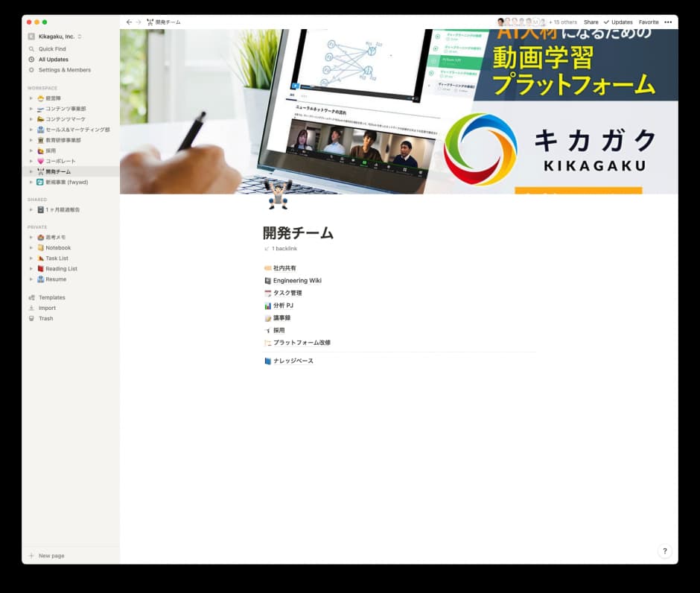
Task: Expand the Task List sidebar tree arrow
Action: pos(31,259)
